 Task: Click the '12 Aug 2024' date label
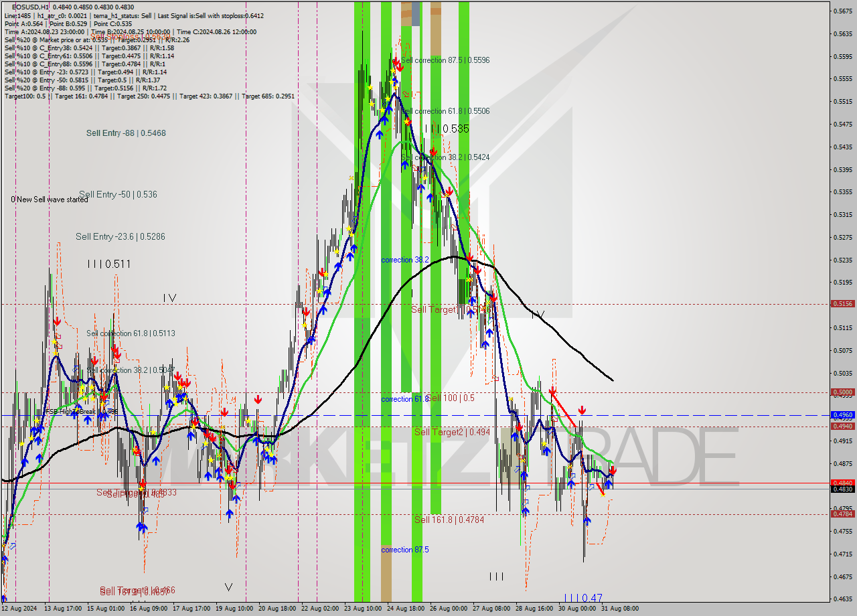point(20,609)
